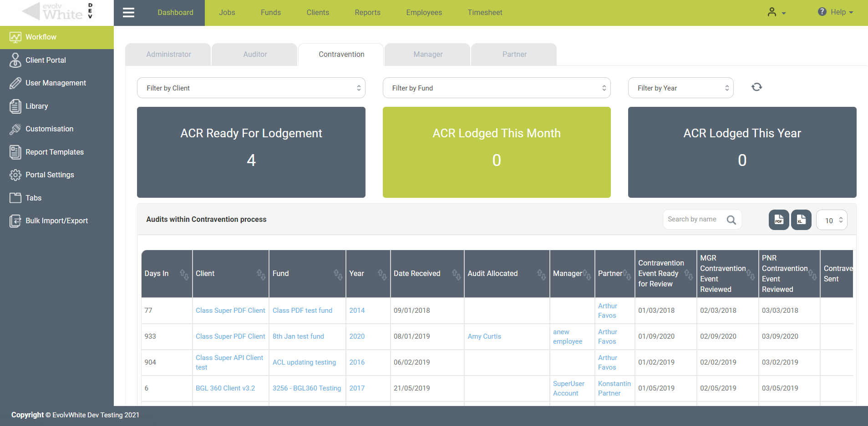Open the Filter by Client dropdown
The image size is (868, 426).
[251, 87]
